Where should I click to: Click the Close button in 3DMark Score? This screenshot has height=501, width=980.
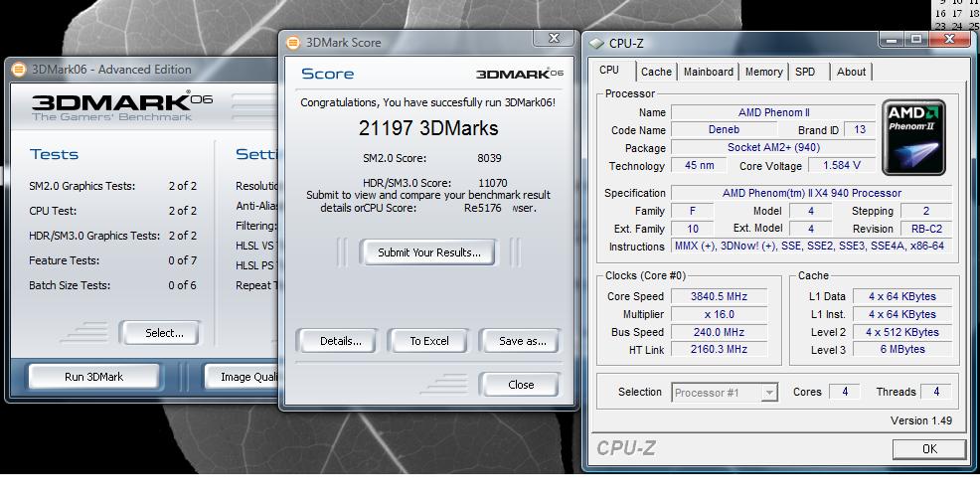[520, 385]
